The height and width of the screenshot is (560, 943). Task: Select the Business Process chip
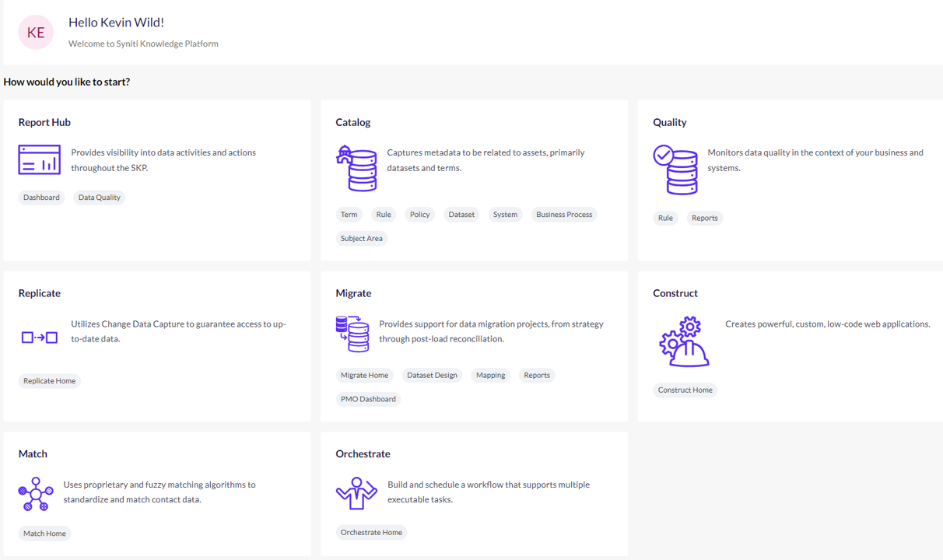(x=563, y=214)
